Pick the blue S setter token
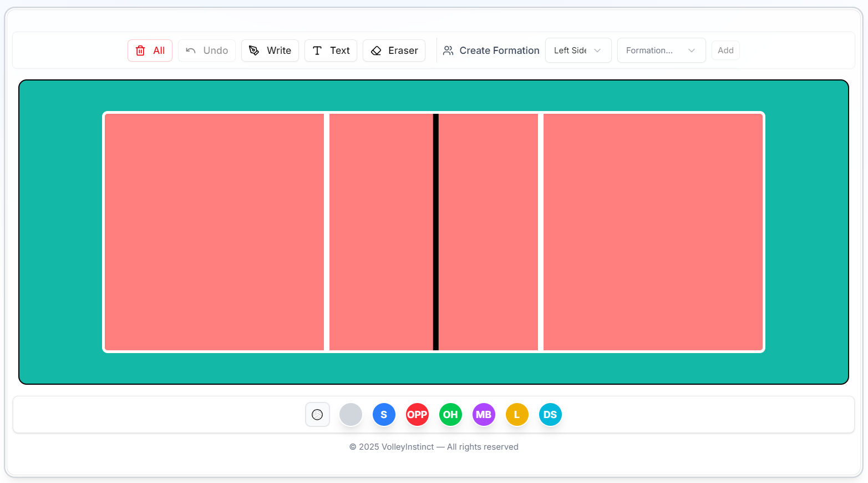Screen dimensions: 868x483 click(x=384, y=415)
